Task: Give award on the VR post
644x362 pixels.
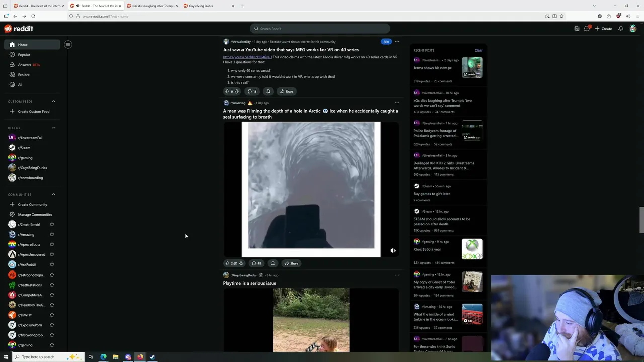Action: click(x=268, y=92)
